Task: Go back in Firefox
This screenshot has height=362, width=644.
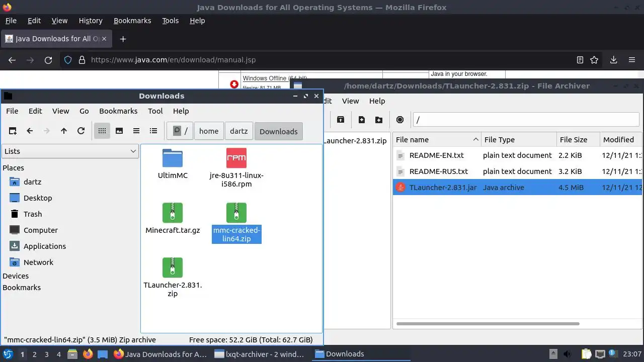Action: point(12,60)
